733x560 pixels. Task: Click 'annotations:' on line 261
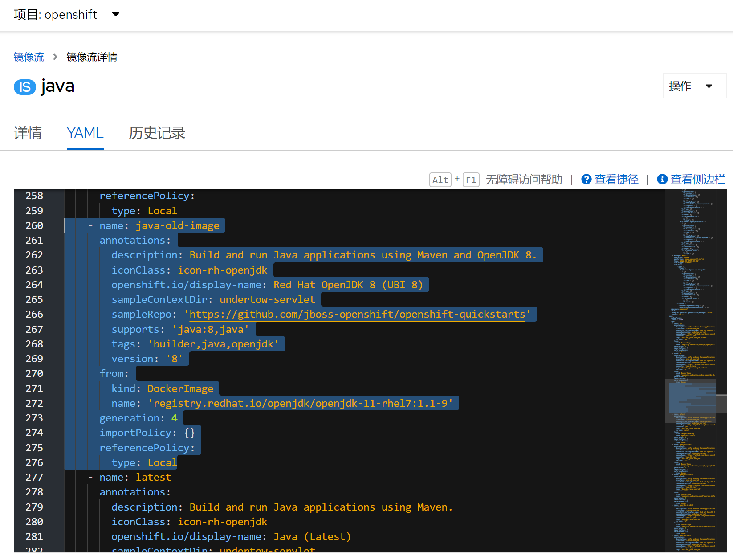click(x=135, y=241)
